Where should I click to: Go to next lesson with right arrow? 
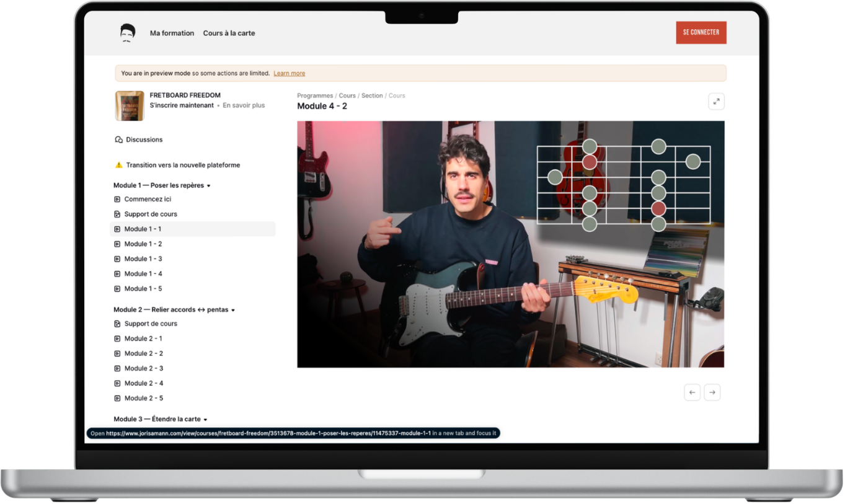[712, 392]
